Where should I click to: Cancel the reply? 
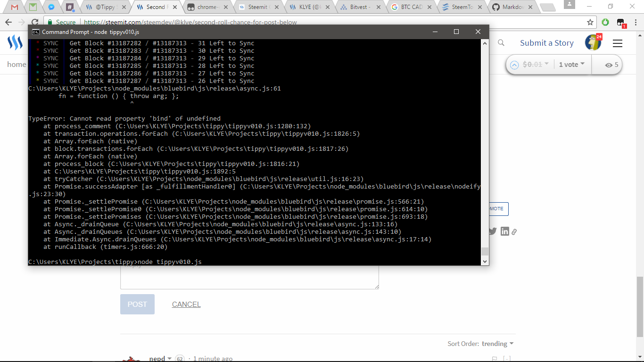point(186,304)
